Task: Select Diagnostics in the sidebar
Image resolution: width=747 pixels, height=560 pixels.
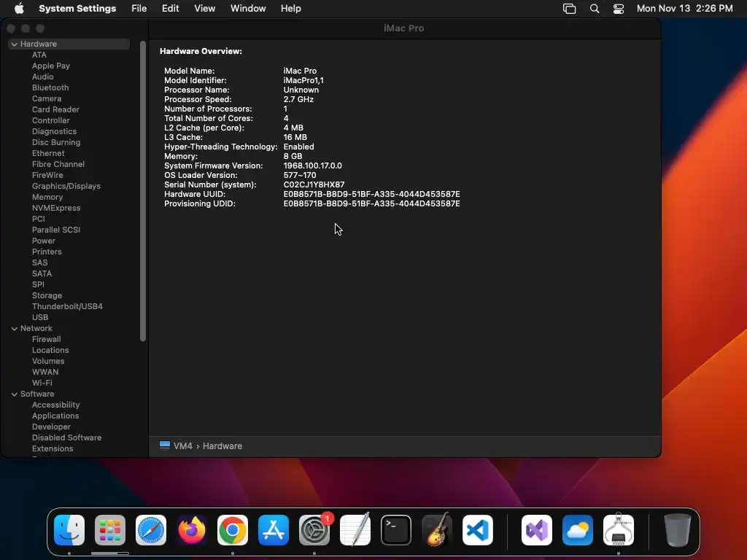Action: click(54, 131)
